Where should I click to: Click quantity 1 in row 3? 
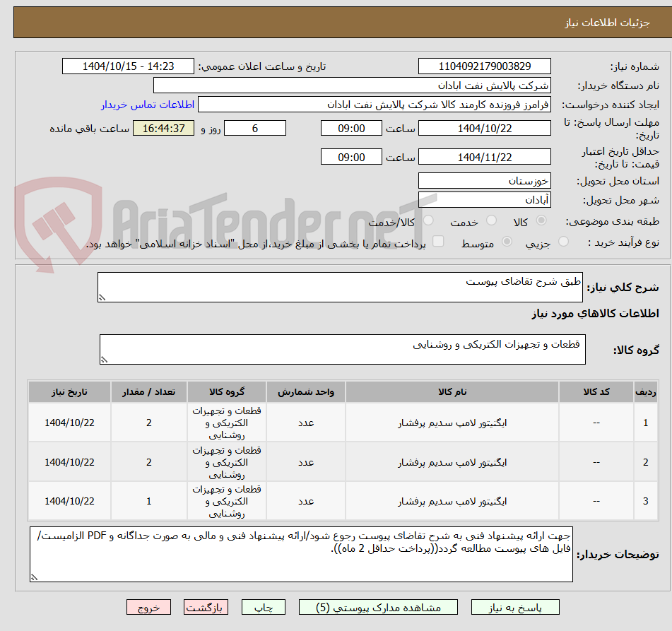(x=148, y=501)
